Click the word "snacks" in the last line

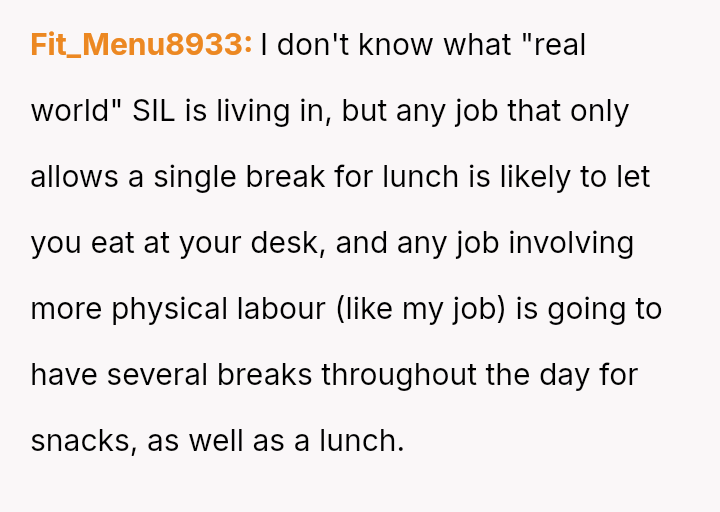point(83,441)
